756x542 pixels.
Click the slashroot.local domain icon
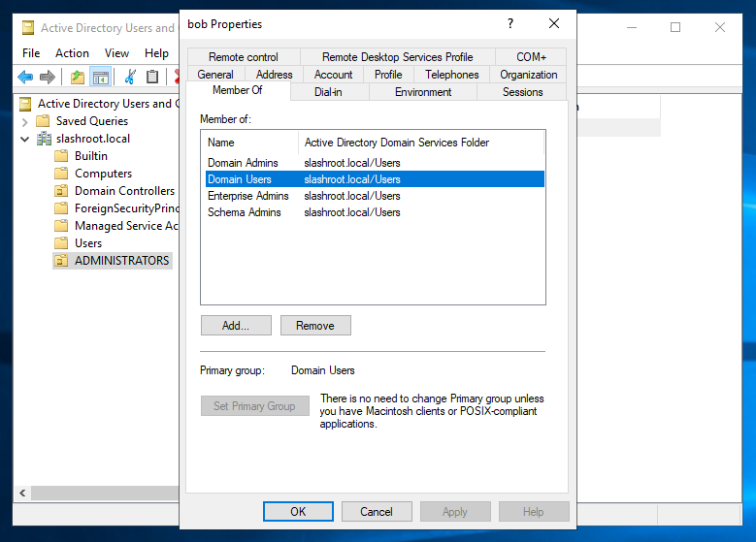point(44,139)
